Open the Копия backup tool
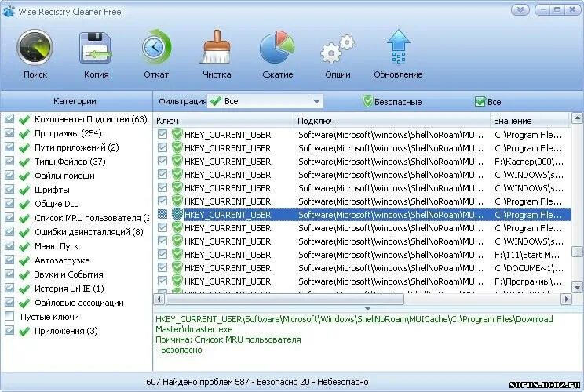 96,54
